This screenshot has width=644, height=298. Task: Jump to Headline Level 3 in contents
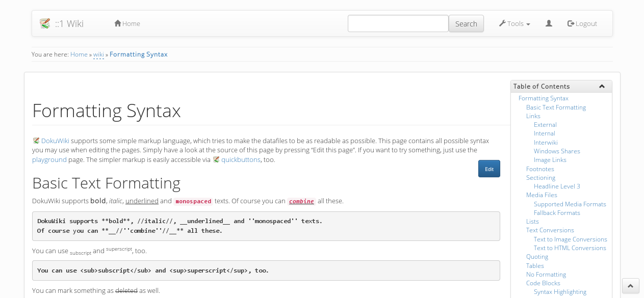point(557,186)
